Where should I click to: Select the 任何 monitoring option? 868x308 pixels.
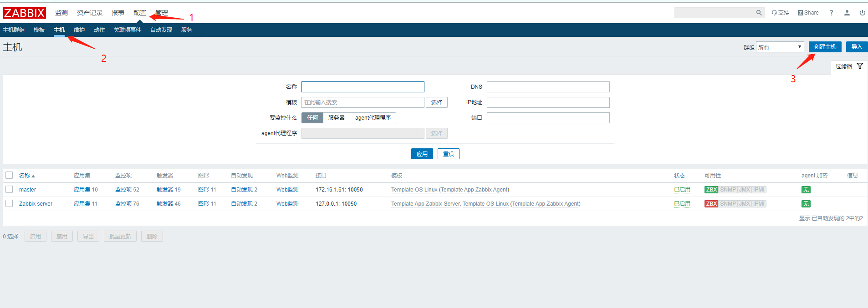(312, 118)
